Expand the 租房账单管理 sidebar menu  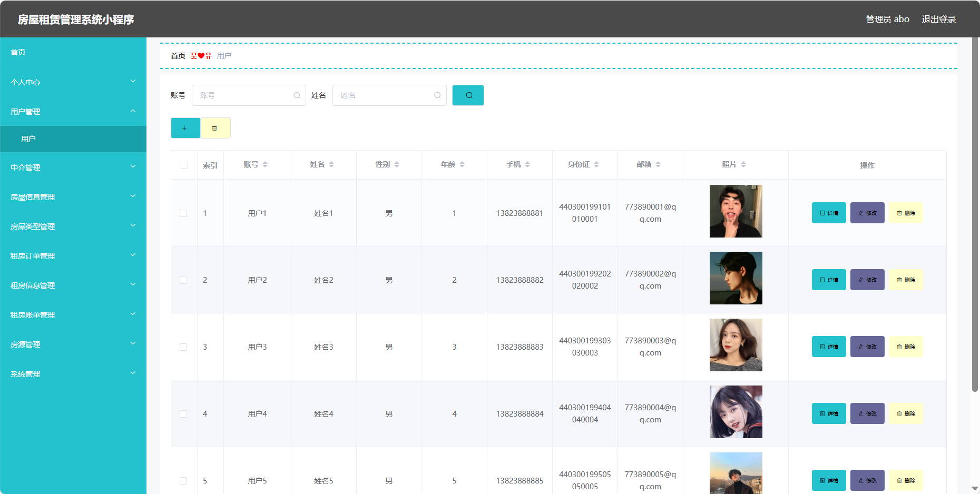click(73, 314)
